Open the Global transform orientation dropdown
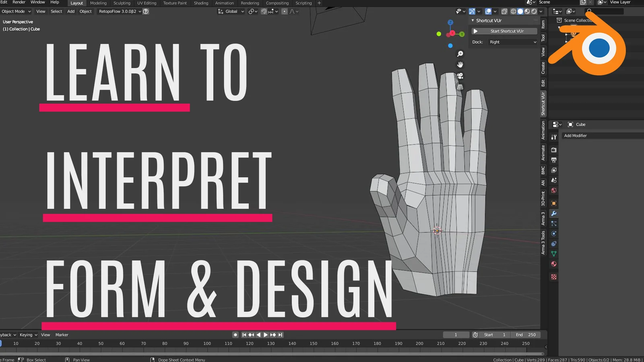The height and width of the screenshot is (362, 644). 231,11
